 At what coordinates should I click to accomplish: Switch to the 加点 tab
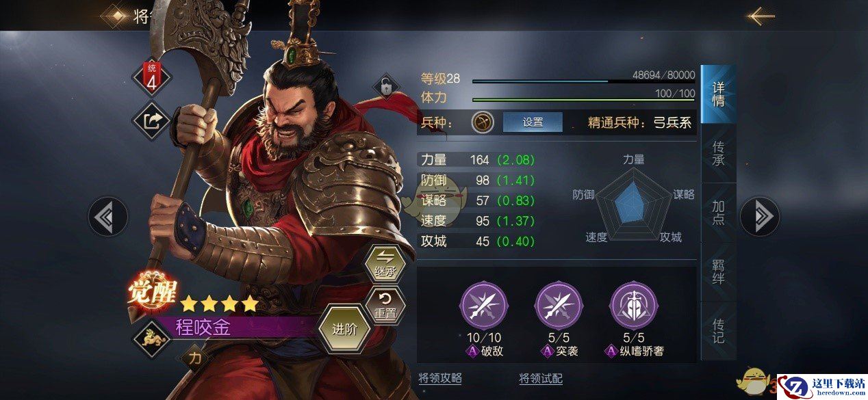(x=718, y=213)
